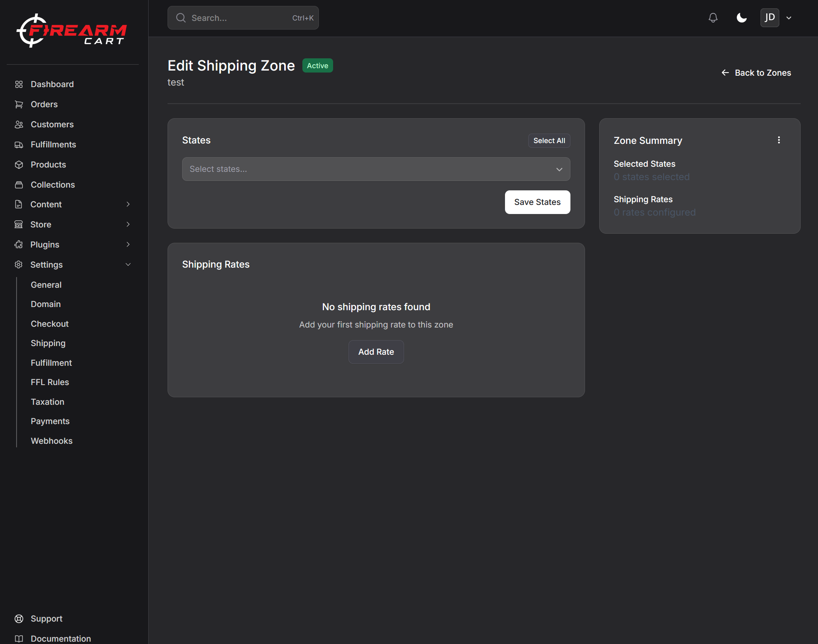Image resolution: width=818 pixels, height=644 pixels.
Task: Click the Collections icon in sidebar
Action: 19,185
